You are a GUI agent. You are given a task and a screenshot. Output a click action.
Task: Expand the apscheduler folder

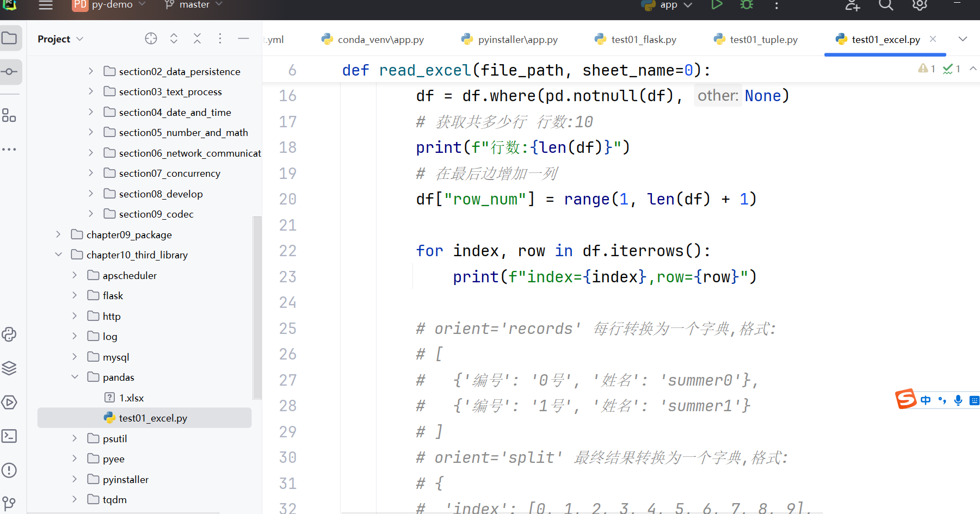click(x=75, y=275)
